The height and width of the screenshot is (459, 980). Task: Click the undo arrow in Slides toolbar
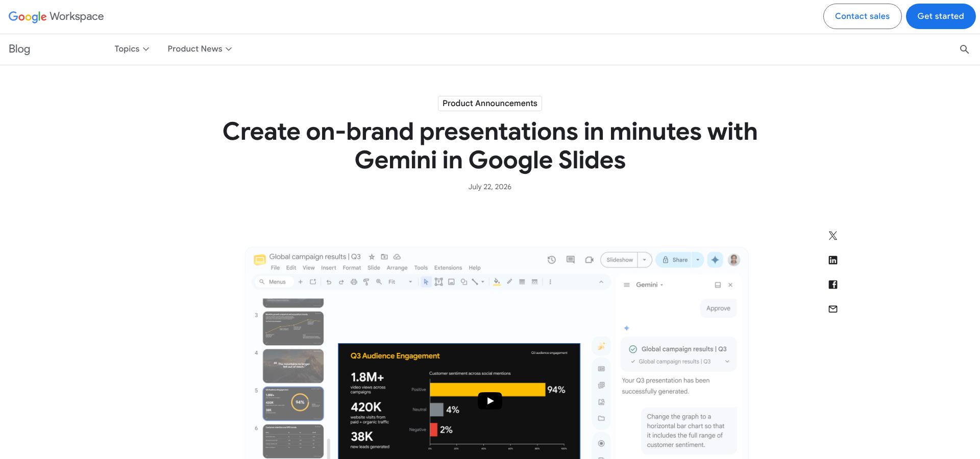click(x=329, y=282)
